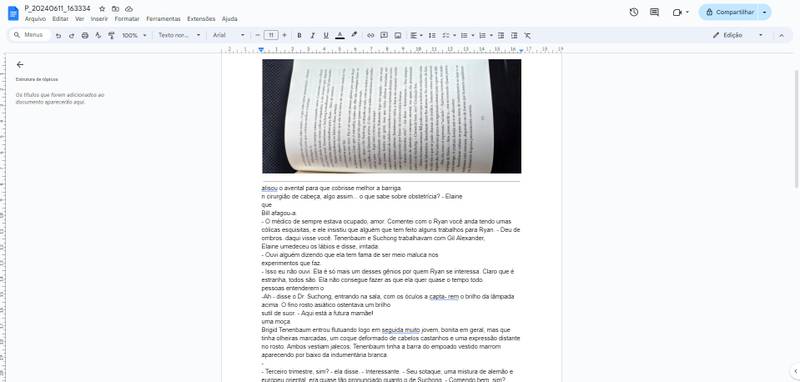Open the Formatar menu
This screenshot has height=382, width=800.
pyautogui.click(x=127, y=19)
